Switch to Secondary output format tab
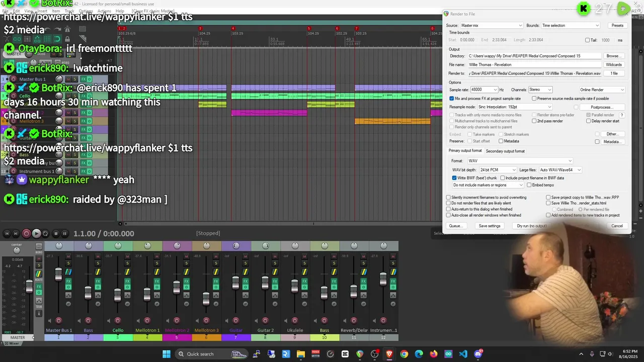644x362 pixels. 505,151
